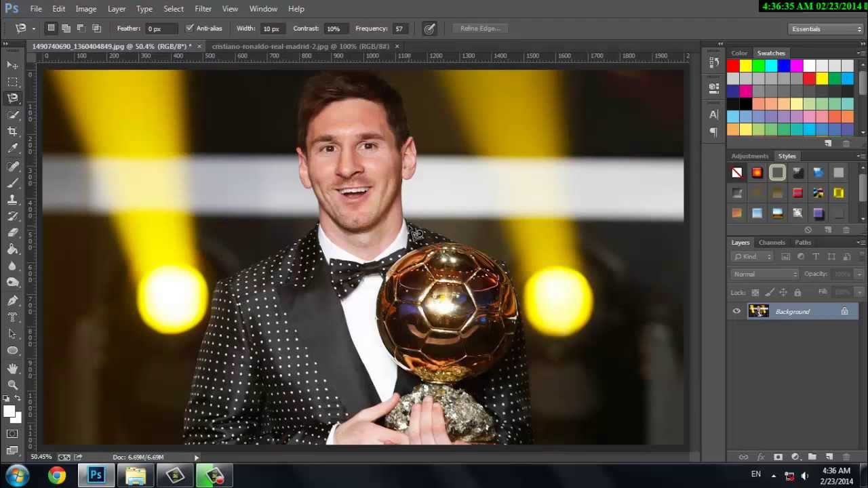The image size is (868, 488).
Task: Create new swatch button
Action: 828,144
